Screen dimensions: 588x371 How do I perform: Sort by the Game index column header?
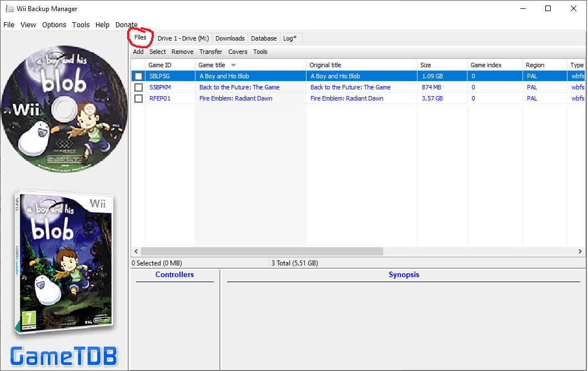[495, 65]
